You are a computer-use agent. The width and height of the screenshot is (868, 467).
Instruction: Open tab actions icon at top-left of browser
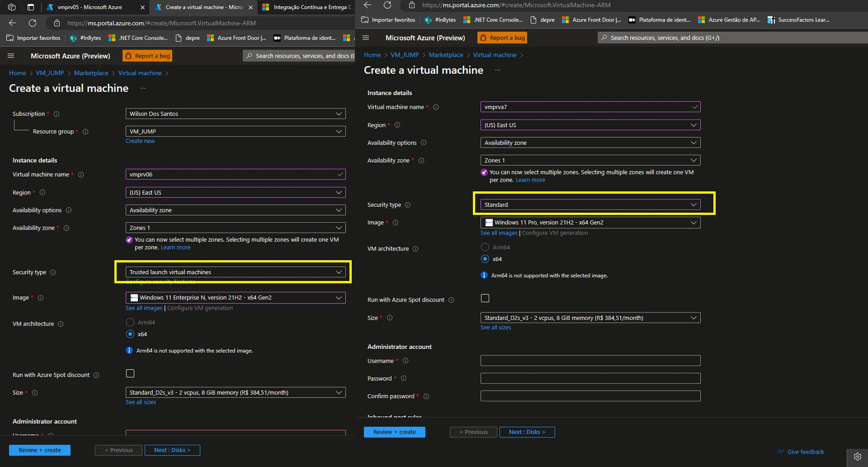(x=31, y=7)
